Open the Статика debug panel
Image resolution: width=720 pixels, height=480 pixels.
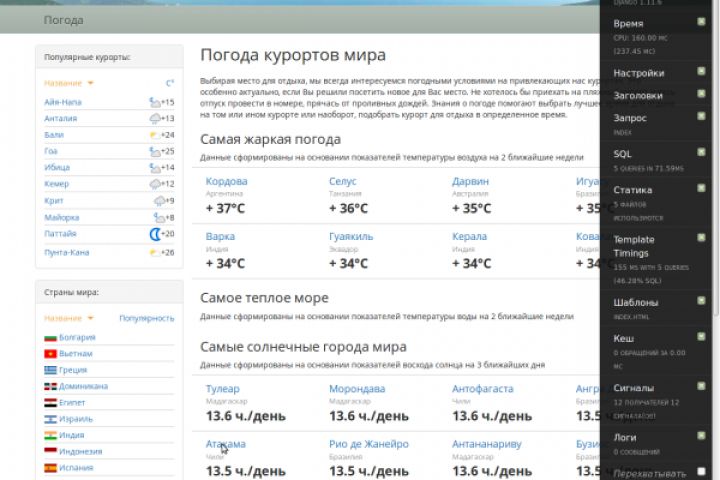633,190
